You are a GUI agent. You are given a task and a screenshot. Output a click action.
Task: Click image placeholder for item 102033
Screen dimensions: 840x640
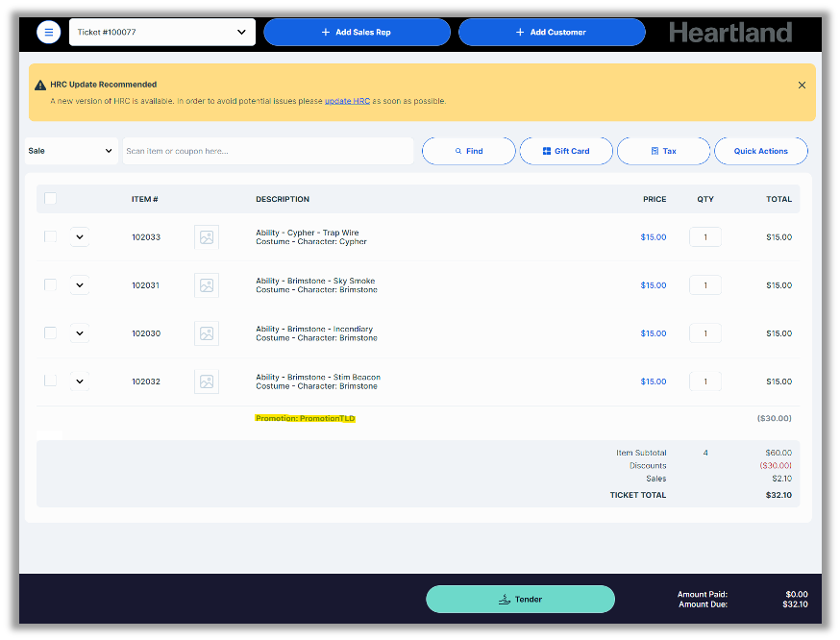[x=206, y=237]
